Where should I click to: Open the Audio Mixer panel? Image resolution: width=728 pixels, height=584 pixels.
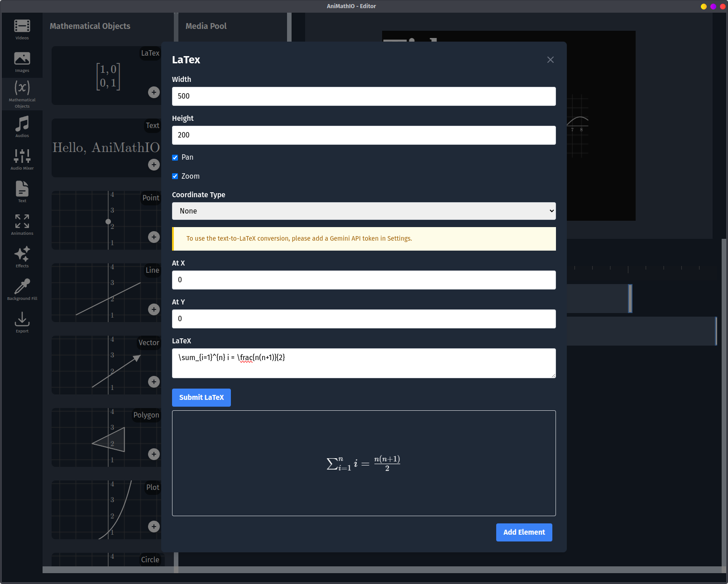tap(22, 159)
